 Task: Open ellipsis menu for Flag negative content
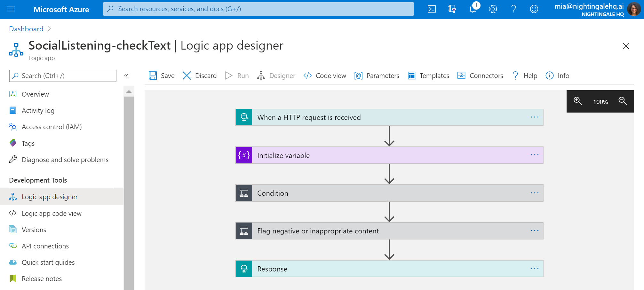(535, 231)
